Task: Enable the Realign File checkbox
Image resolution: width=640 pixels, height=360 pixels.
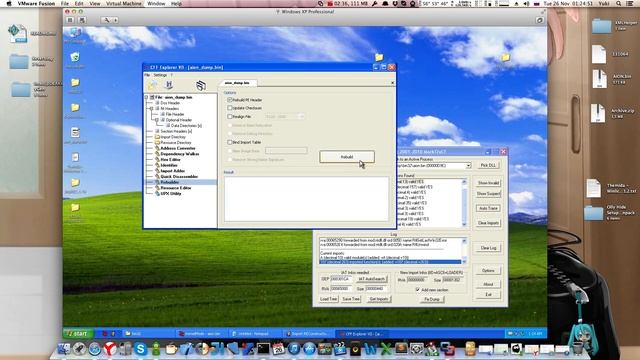Action: (230, 116)
